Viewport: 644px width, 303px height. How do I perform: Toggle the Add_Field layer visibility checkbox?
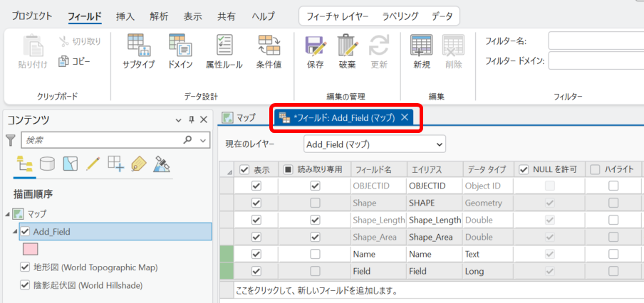pyautogui.click(x=26, y=231)
